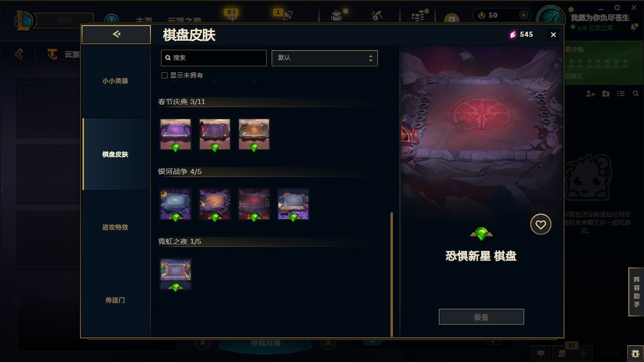
Task: Open the 默认 sort dropdown
Action: 325,58
